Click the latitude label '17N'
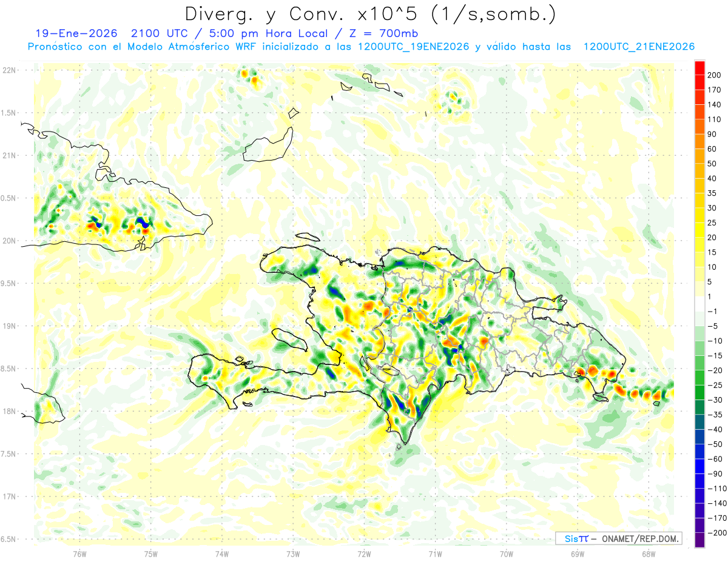Image resolution: width=728 pixels, height=562 pixels. coord(8,497)
